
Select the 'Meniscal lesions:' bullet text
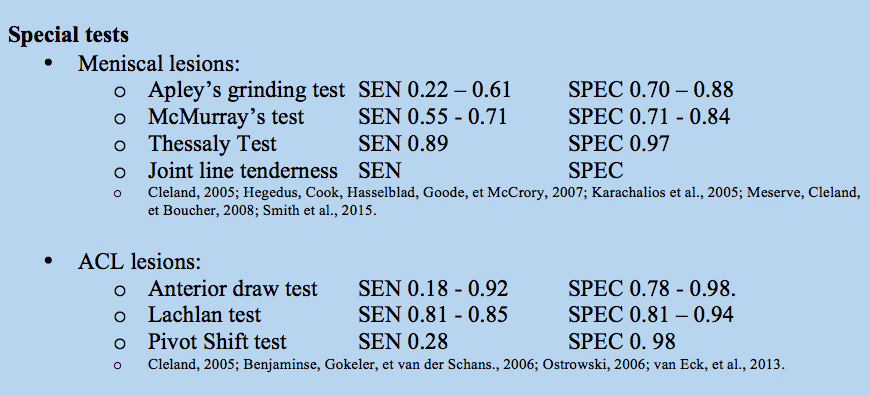tap(159, 63)
